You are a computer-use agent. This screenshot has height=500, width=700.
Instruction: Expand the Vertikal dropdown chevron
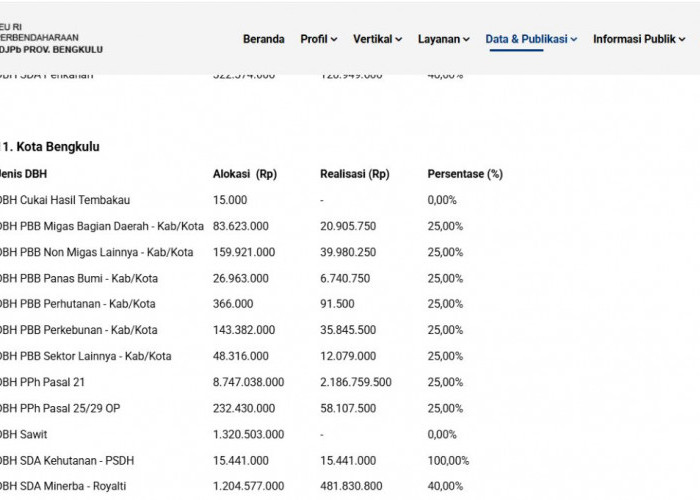point(399,40)
